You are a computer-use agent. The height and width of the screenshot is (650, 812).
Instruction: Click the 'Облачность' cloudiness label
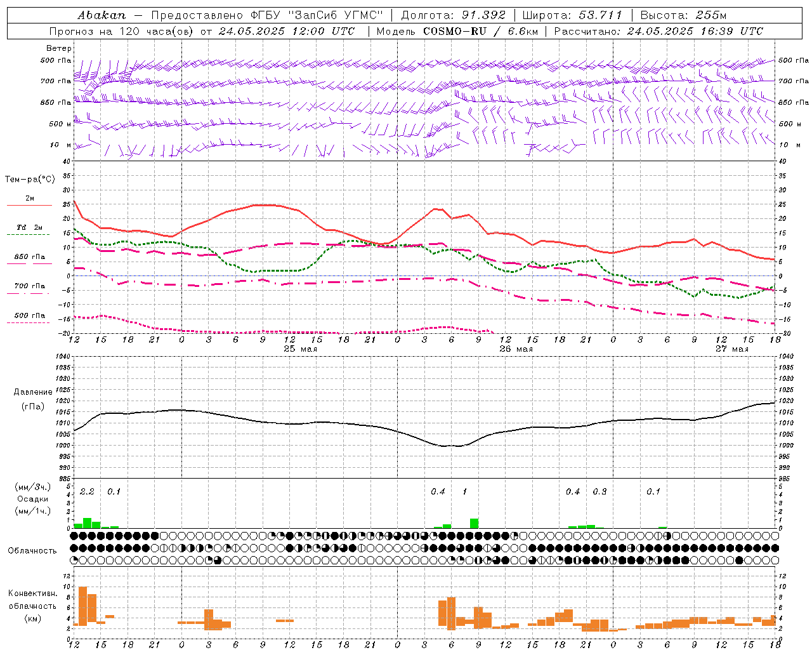[x=32, y=550]
